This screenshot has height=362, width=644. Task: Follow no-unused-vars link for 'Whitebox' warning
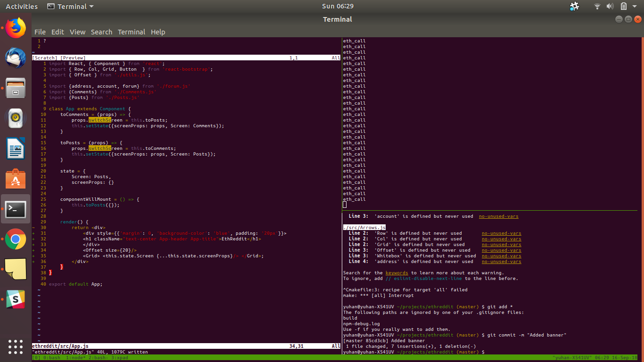[501, 256]
